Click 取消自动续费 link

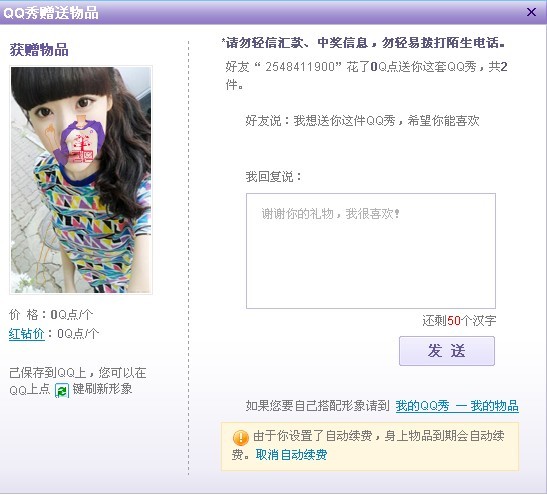point(291,455)
